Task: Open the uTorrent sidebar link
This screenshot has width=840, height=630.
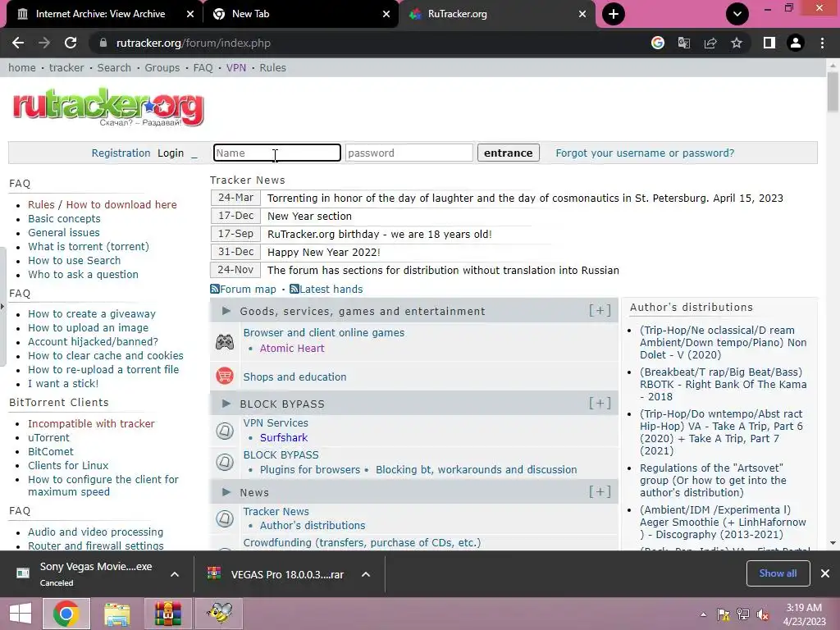Action: (48, 438)
